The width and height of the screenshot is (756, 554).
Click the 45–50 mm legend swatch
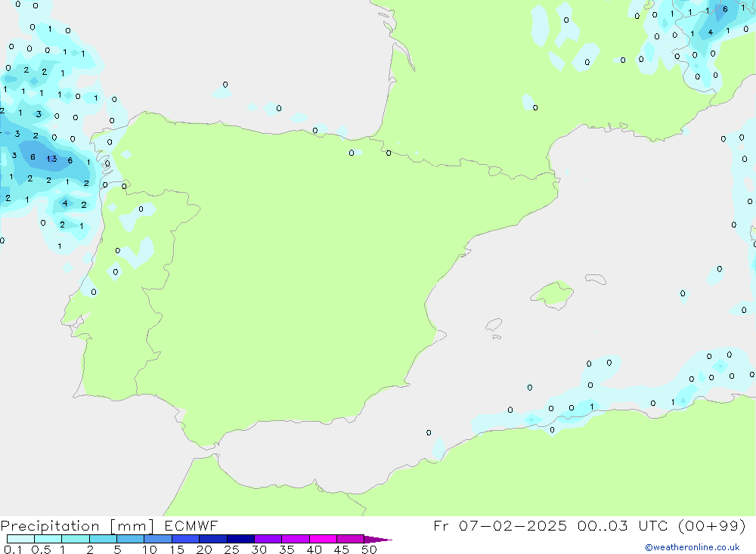pyautogui.click(x=351, y=539)
